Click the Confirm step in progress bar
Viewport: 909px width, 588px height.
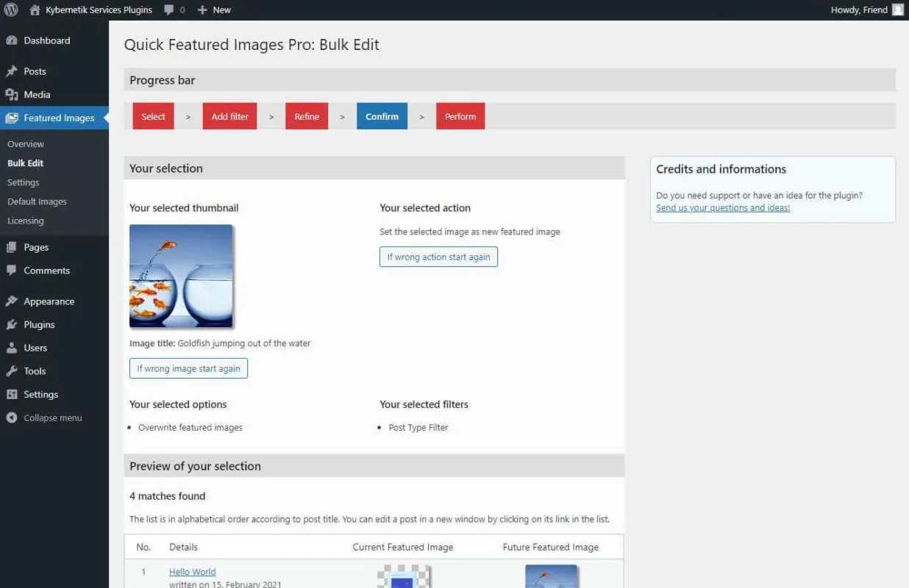[382, 115]
